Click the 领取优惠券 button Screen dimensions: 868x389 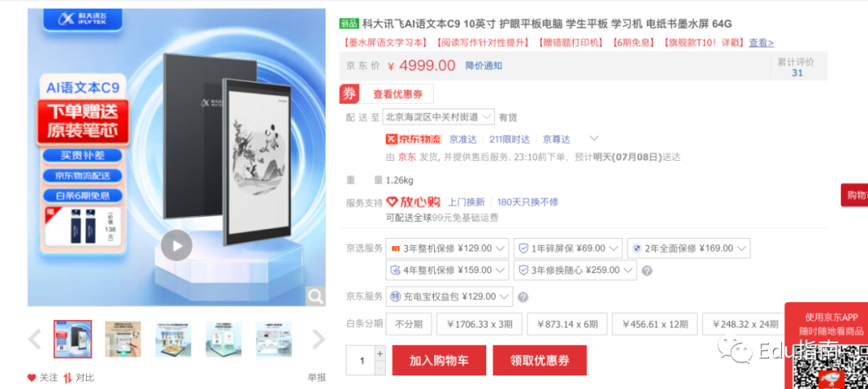(540, 360)
